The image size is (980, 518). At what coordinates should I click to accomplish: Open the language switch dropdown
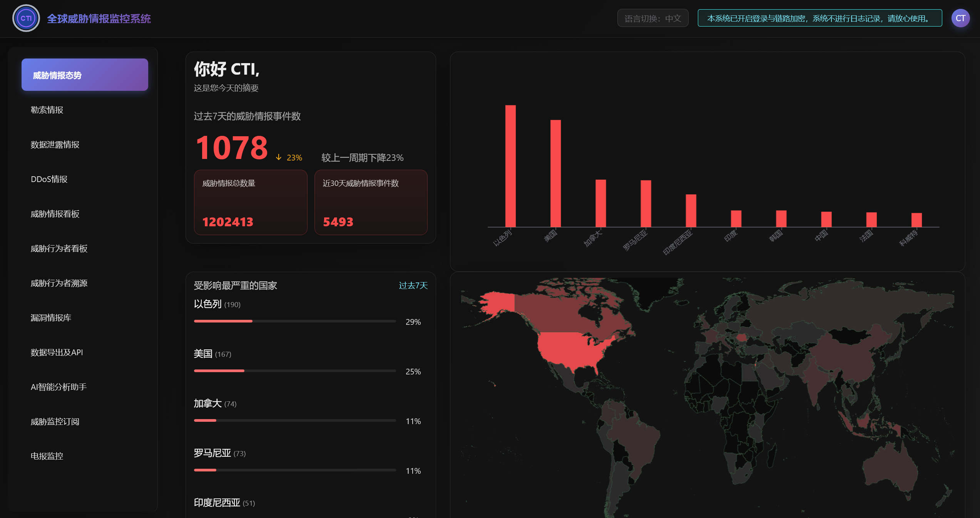(652, 18)
